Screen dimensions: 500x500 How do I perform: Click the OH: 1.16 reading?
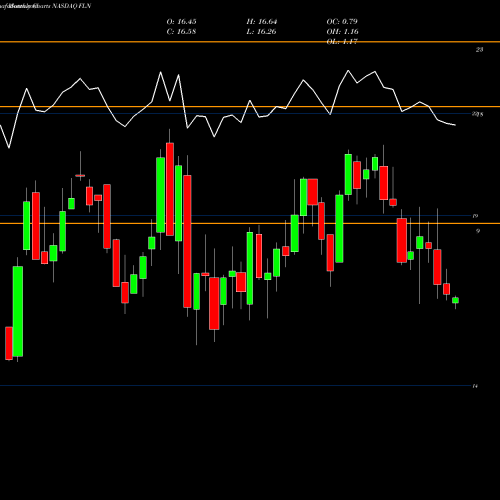pyautogui.click(x=342, y=32)
